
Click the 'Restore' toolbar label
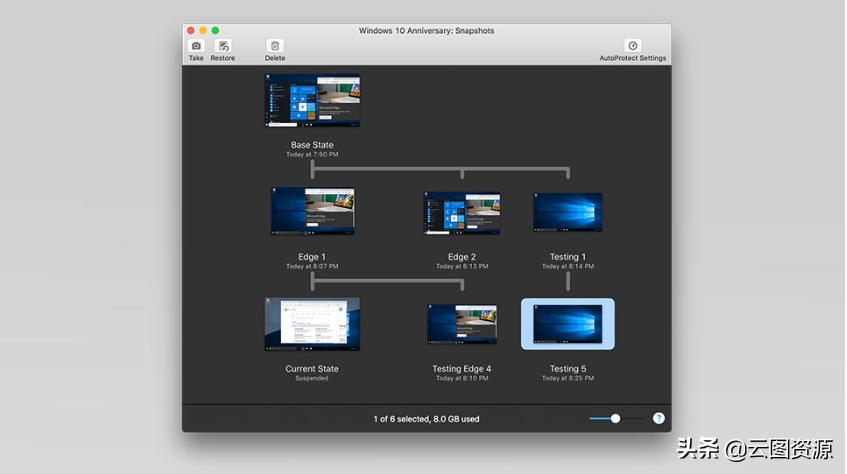223,58
